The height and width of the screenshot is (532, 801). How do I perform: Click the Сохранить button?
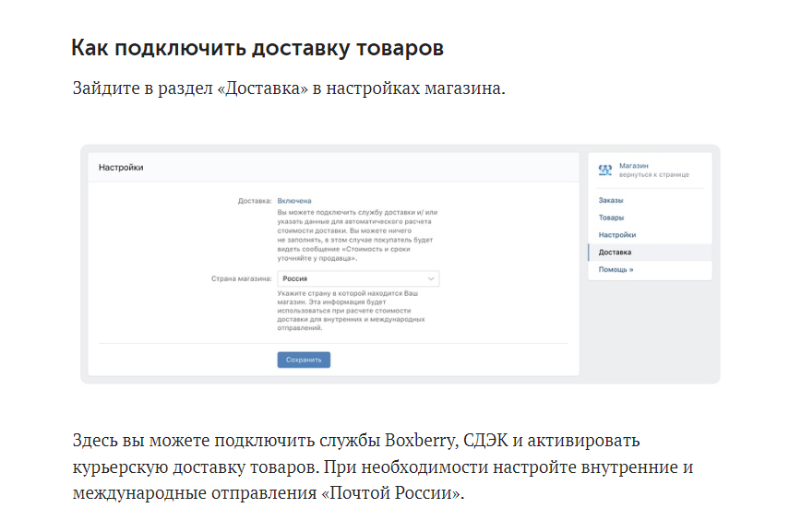pyautogui.click(x=304, y=360)
